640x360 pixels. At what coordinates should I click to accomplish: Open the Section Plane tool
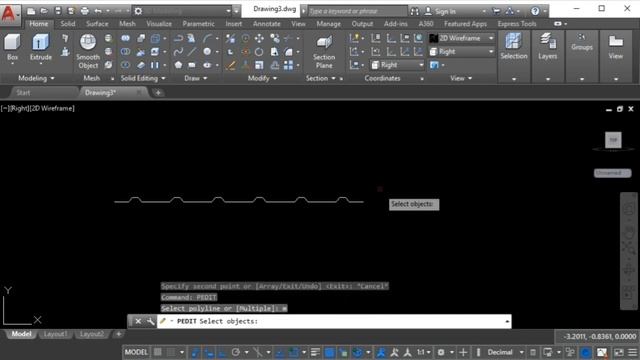point(324,51)
